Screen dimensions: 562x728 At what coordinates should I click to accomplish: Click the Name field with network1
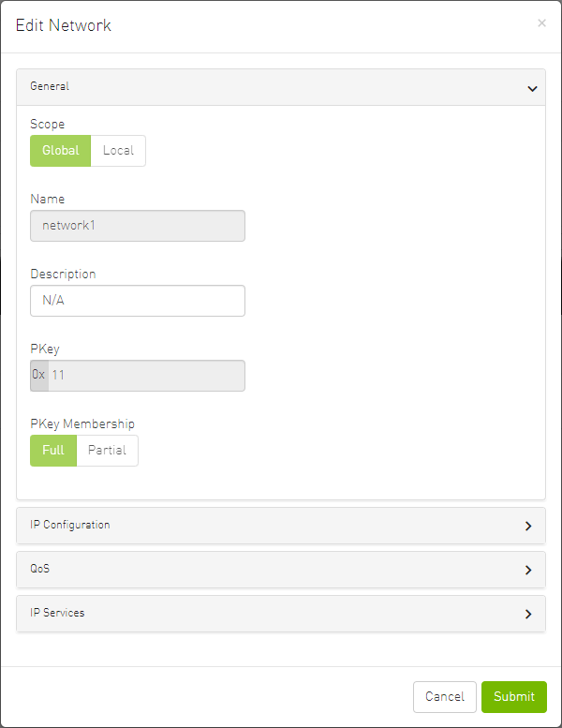(138, 226)
